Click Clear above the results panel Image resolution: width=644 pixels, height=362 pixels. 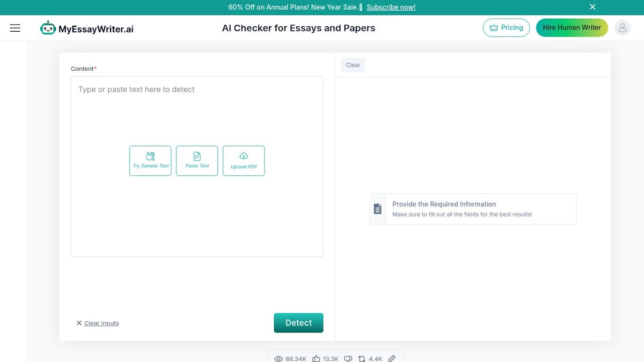pos(353,65)
